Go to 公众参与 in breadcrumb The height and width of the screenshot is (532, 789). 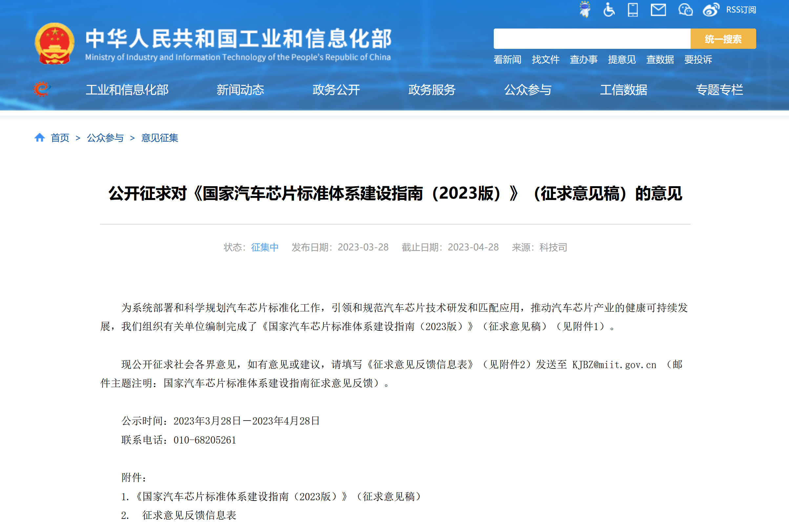click(x=105, y=138)
